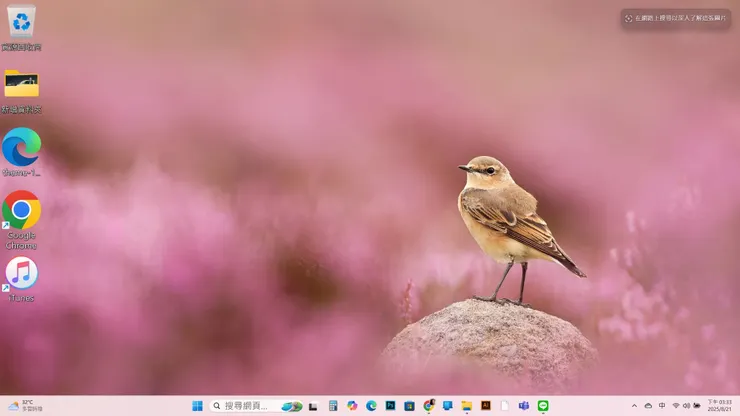Select the yellow folder desktop icon
This screenshot has width=740, height=416.
click(x=21, y=91)
